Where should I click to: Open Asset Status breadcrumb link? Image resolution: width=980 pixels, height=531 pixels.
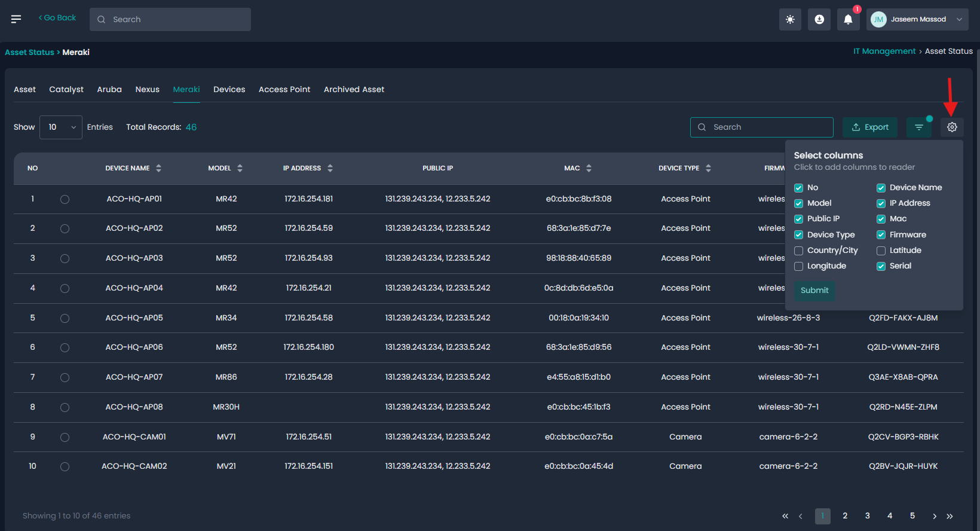tap(29, 53)
